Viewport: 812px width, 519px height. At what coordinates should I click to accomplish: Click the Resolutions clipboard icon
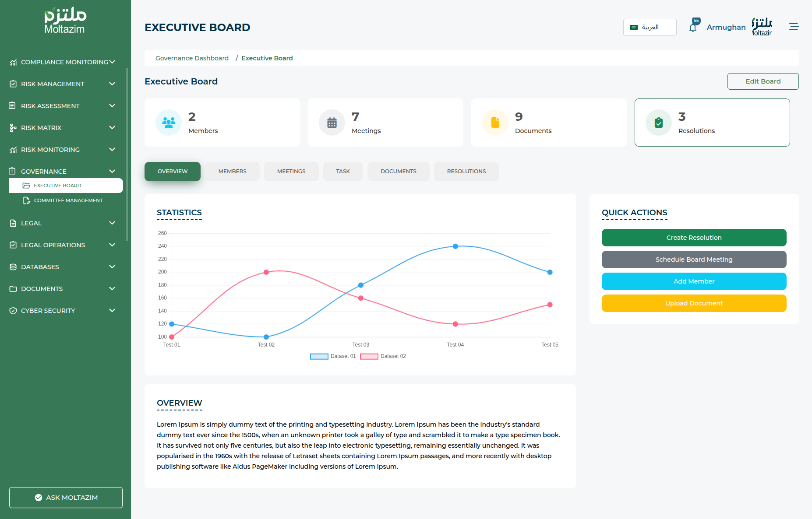click(659, 123)
